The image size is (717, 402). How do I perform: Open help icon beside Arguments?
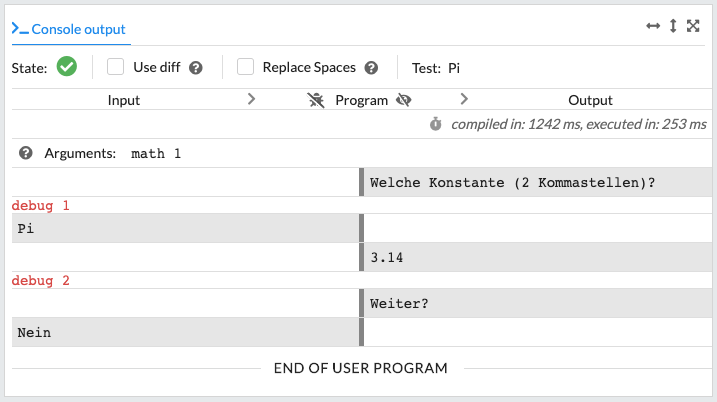coord(26,153)
